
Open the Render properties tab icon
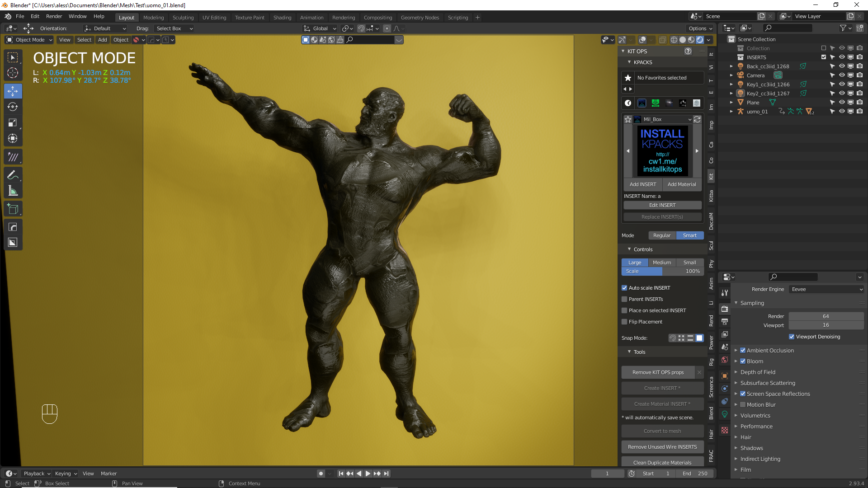coord(725,309)
